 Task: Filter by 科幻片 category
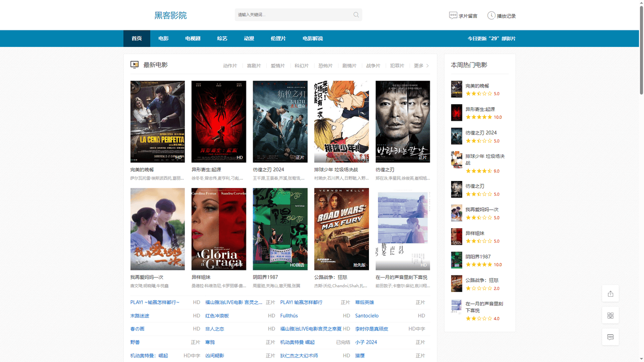click(301, 66)
